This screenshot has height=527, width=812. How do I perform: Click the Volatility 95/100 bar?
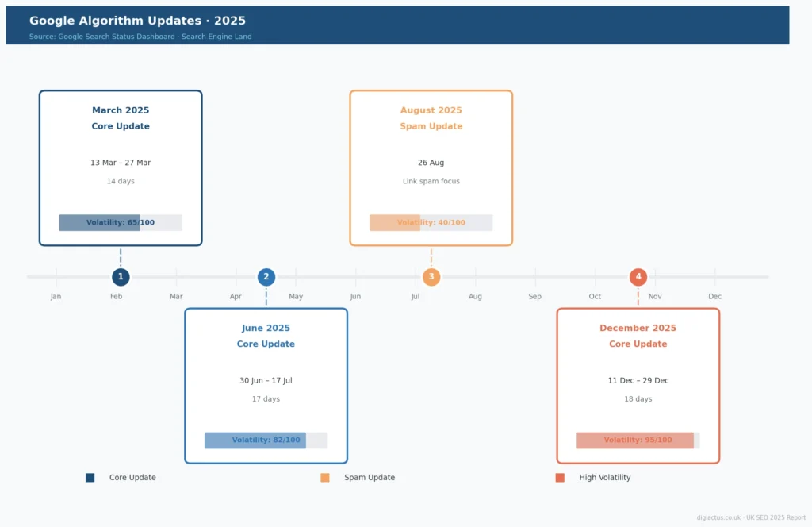pyautogui.click(x=638, y=440)
